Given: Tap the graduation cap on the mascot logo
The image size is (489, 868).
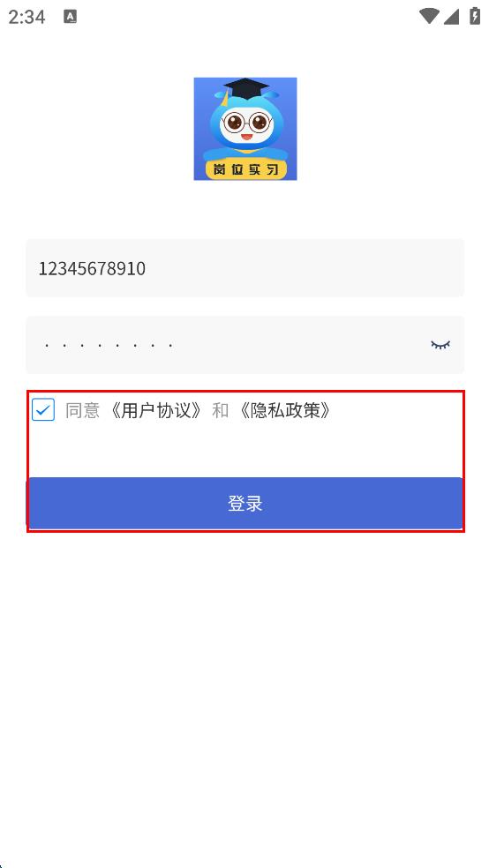Looking at the screenshot, I should pyautogui.click(x=245, y=90).
